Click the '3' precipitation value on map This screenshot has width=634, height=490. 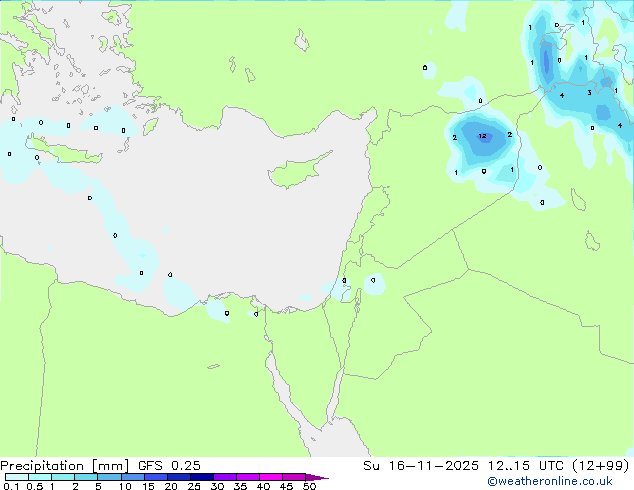point(590,93)
